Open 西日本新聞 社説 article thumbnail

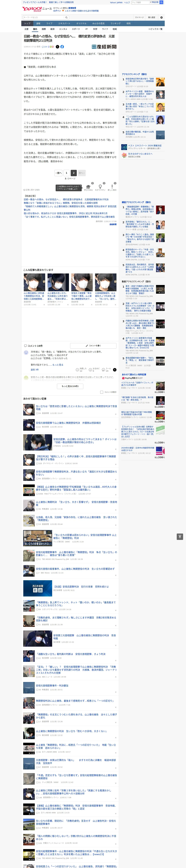click(x=38, y=588)
